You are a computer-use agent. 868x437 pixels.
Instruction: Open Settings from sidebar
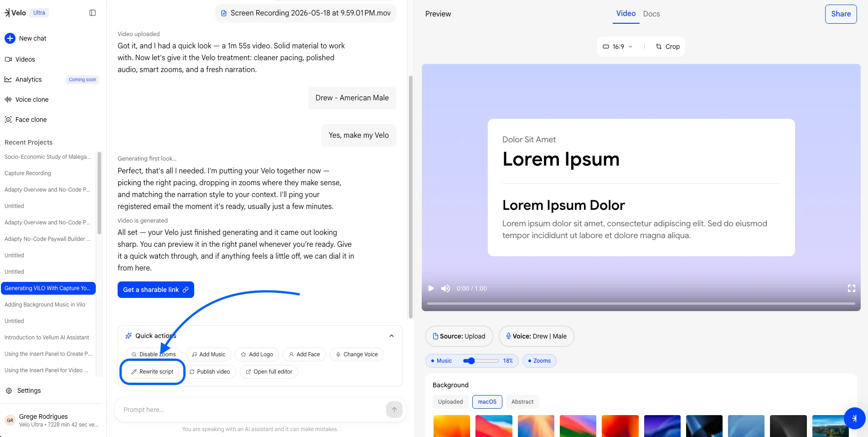click(x=23, y=390)
